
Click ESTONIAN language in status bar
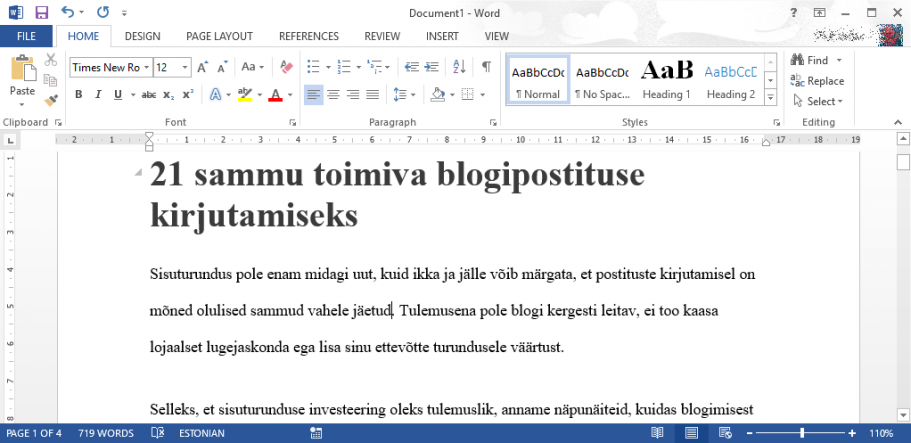202,433
